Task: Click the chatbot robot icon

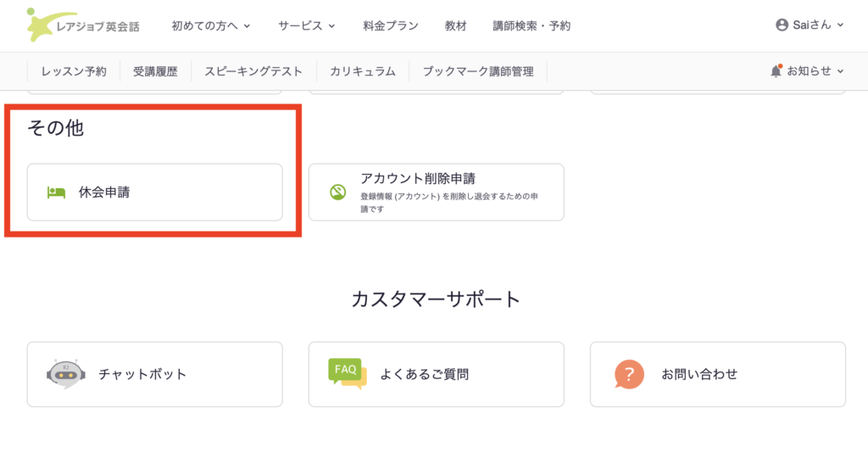Action: pos(66,374)
